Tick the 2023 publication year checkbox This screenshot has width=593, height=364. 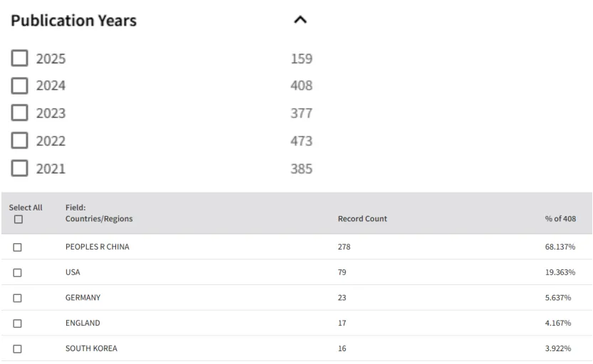click(19, 113)
